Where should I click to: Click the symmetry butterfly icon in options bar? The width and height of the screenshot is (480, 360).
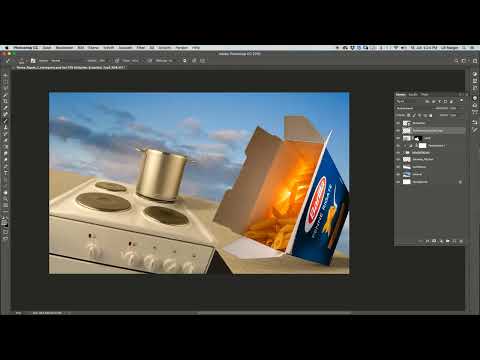coord(202,61)
